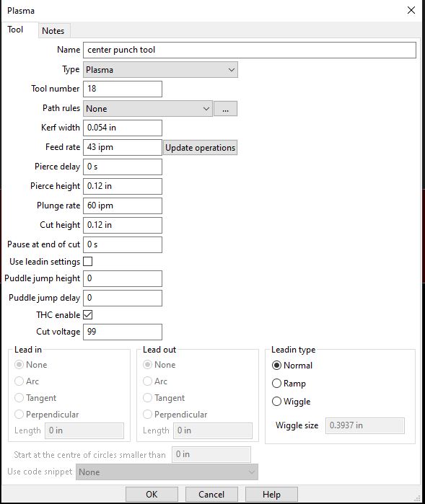This screenshot has width=425, height=504.
Task: Click the Update operations button
Action: coord(200,148)
